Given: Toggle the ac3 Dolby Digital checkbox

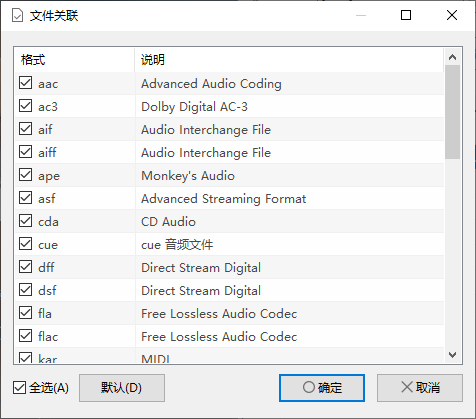Looking at the screenshot, I should [25, 106].
